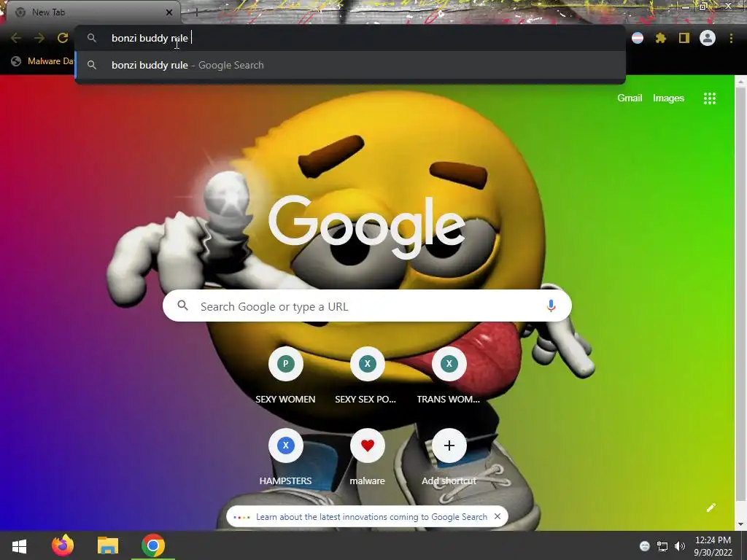Open File Explorer from the taskbar
This screenshot has width=747, height=560.
click(x=108, y=545)
